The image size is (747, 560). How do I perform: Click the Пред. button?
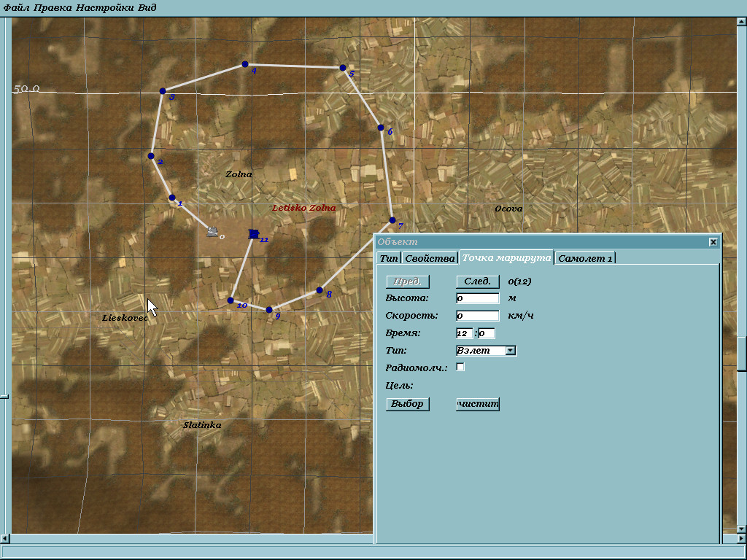(x=407, y=281)
